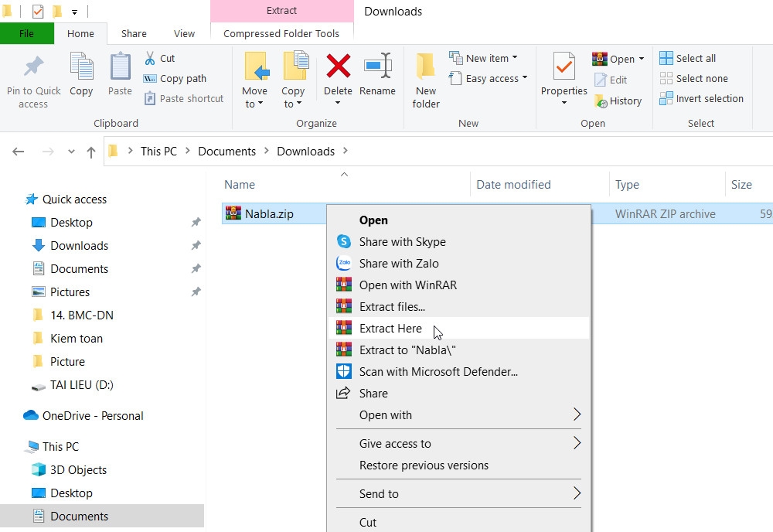Switch to the Compressed Folder Tools tab
The width and height of the screenshot is (773, 532).
pos(281,33)
